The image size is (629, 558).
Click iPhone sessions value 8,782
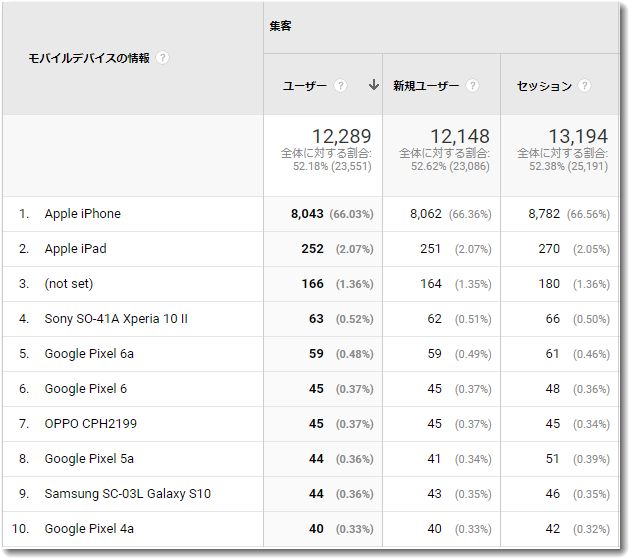[x=544, y=214]
